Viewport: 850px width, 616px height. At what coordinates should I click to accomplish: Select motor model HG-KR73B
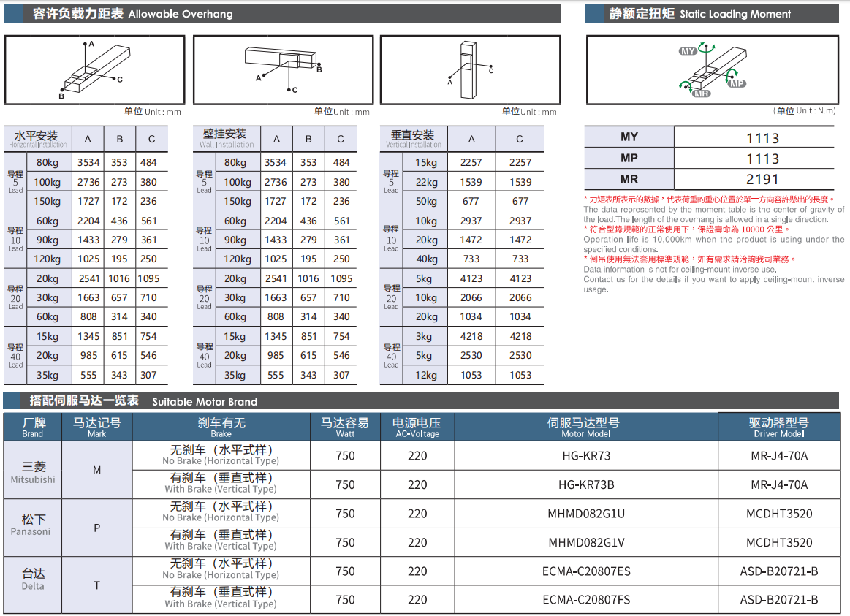586,484
